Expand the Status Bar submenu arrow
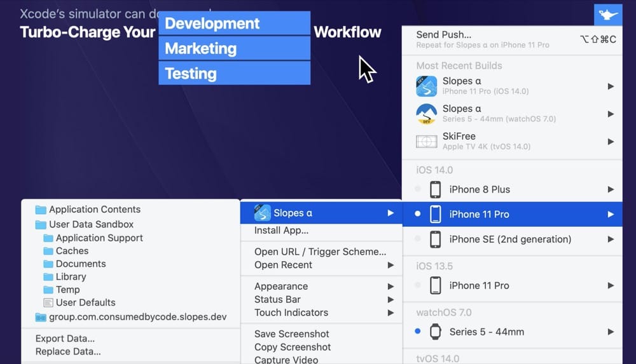The width and height of the screenshot is (636, 364). [391, 300]
